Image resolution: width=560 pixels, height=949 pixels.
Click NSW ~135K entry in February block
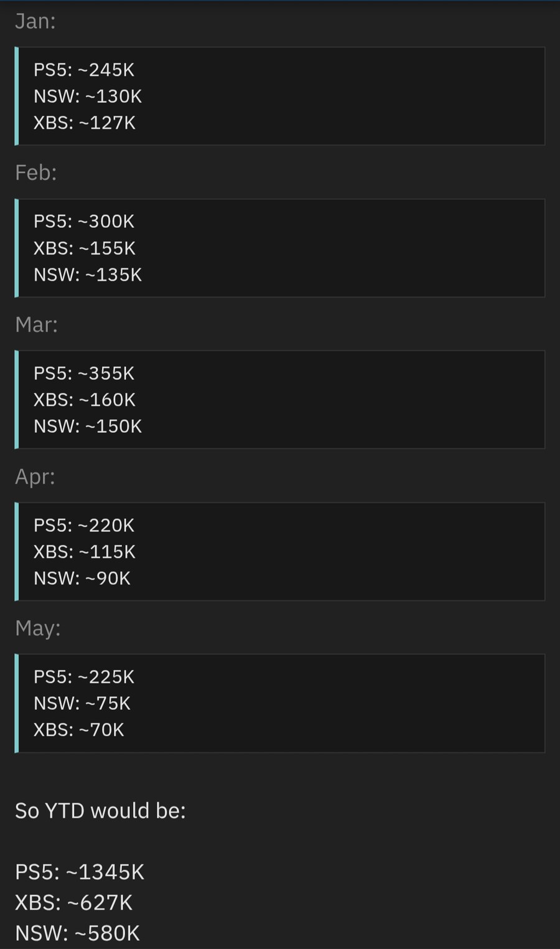(88, 275)
